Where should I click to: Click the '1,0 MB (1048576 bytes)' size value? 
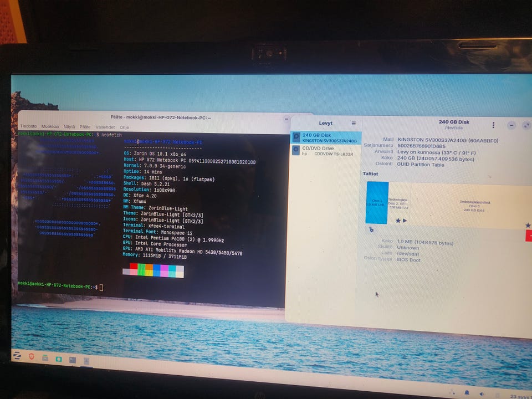(x=425, y=242)
